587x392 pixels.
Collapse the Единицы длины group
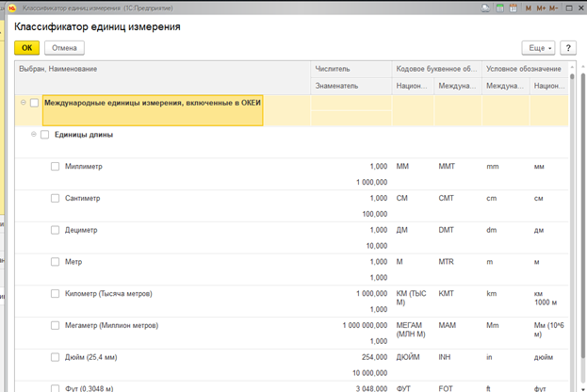pyautogui.click(x=34, y=134)
